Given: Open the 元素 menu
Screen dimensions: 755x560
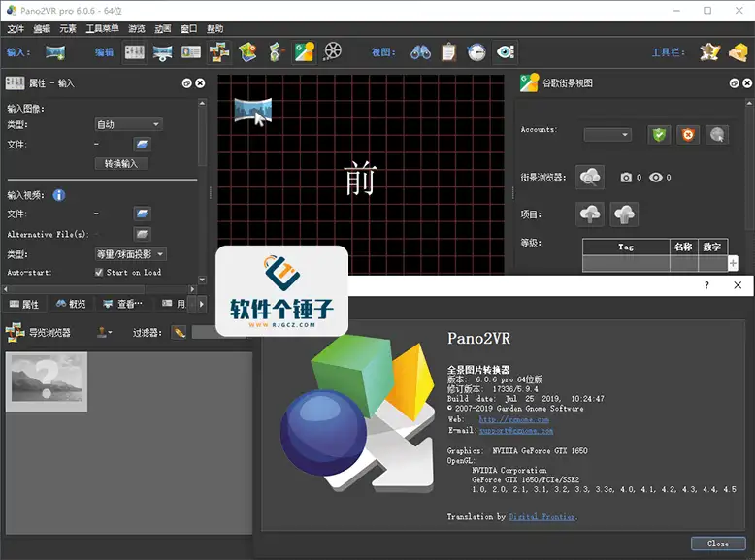Looking at the screenshot, I should click(x=68, y=29).
